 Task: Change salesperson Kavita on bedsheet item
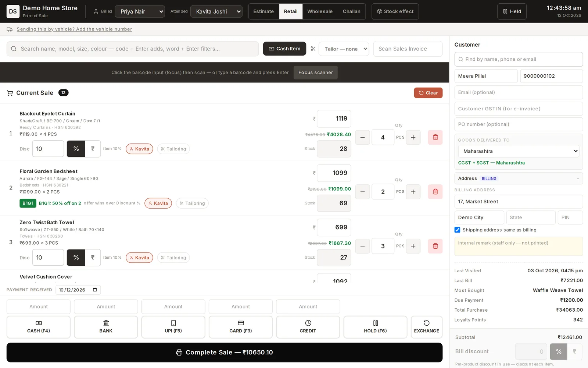tap(158, 203)
